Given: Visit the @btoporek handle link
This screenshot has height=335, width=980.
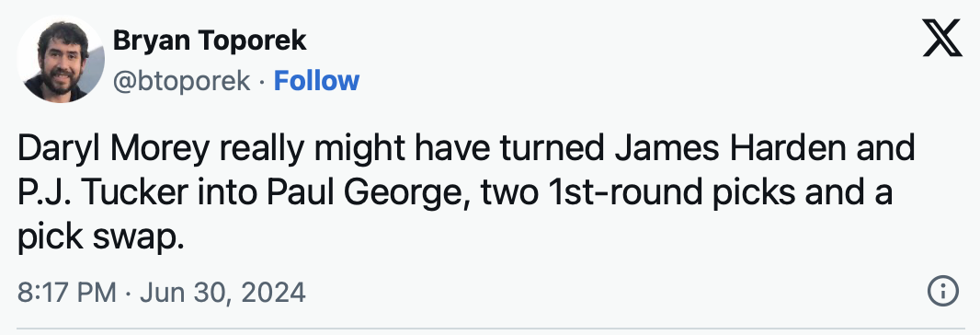Looking at the screenshot, I should point(181,81).
